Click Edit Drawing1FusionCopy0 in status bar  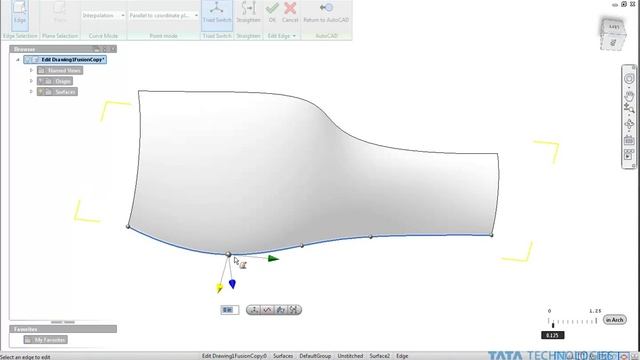click(x=234, y=356)
